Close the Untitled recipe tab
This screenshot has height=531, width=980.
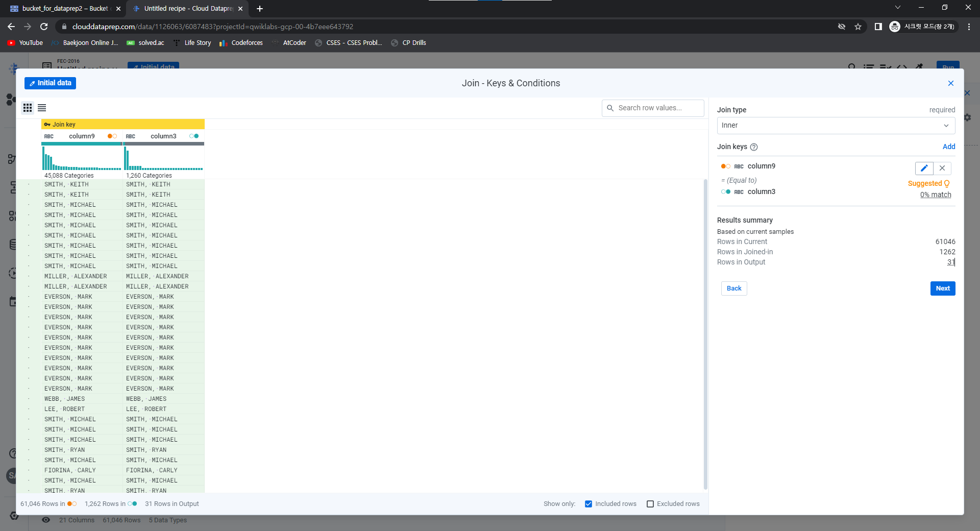pos(240,9)
